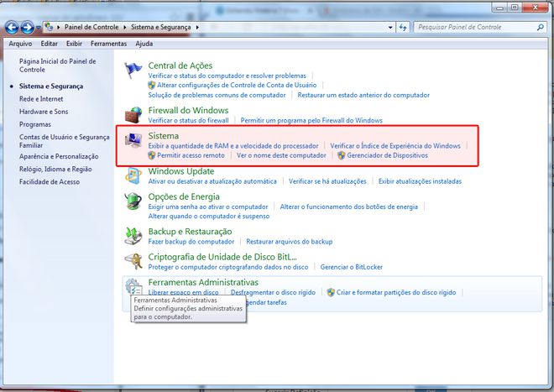Click Restaurar um estado anterior do computador

363,95
